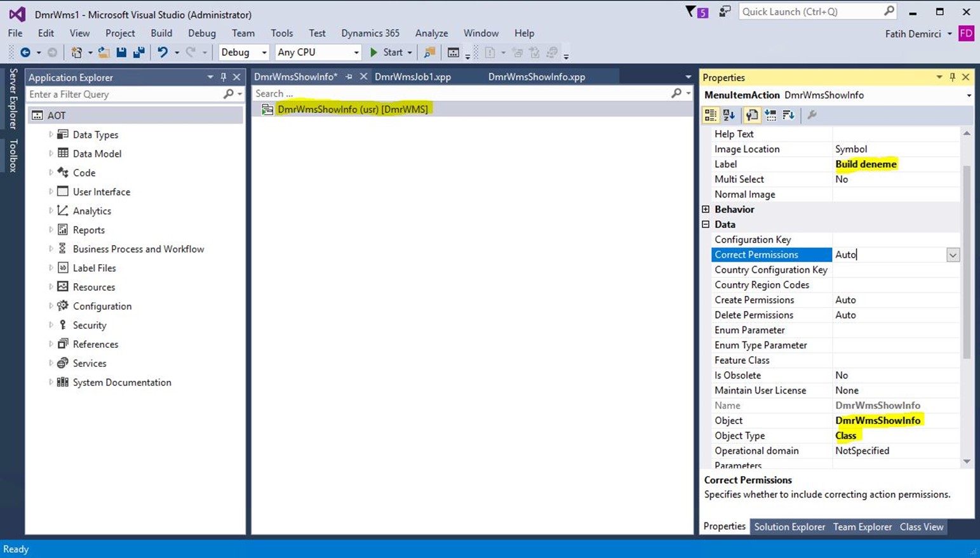
Task: Click the Alphabetical sort icon in Properties
Action: (x=728, y=115)
